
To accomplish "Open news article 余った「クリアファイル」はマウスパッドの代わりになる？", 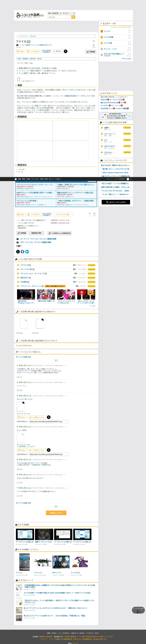I will coord(55,608).
